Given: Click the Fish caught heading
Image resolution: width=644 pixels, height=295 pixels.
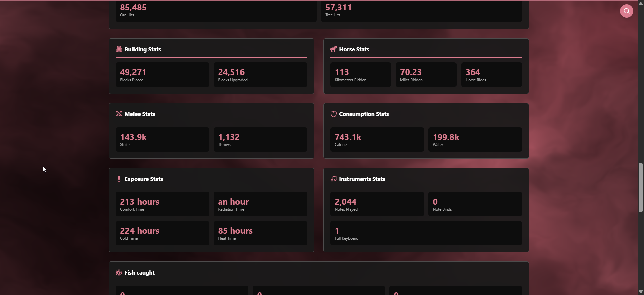Looking at the screenshot, I should [x=140, y=273].
